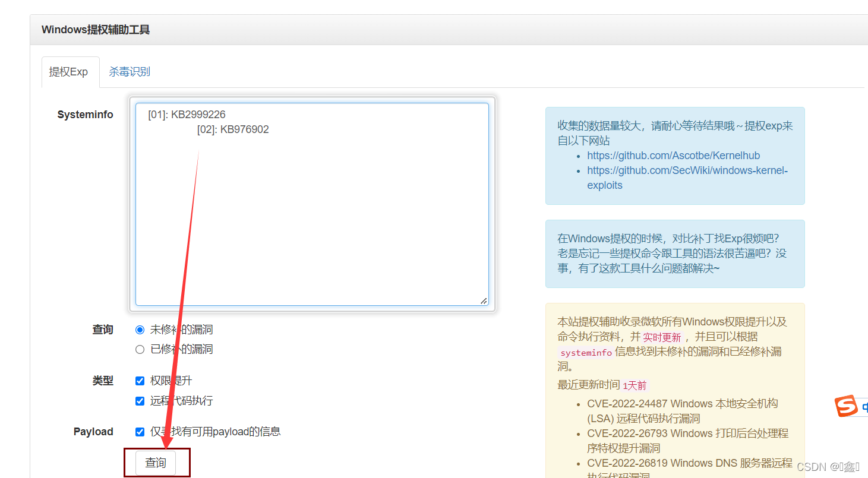Click the [02]: KB976902 line
Image resolution: width=868 pixels, height=478 pixels.
pyautogui.click(x=233, y=129)
